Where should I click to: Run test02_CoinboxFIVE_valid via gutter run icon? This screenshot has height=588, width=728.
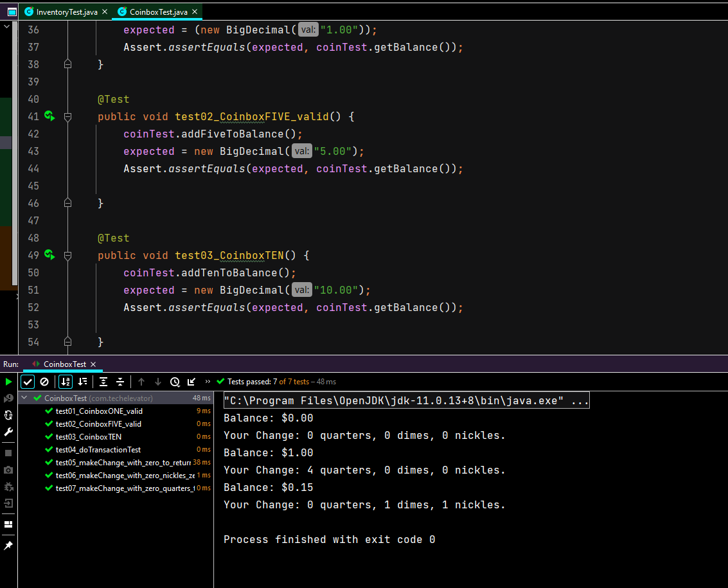coord(49,116)
